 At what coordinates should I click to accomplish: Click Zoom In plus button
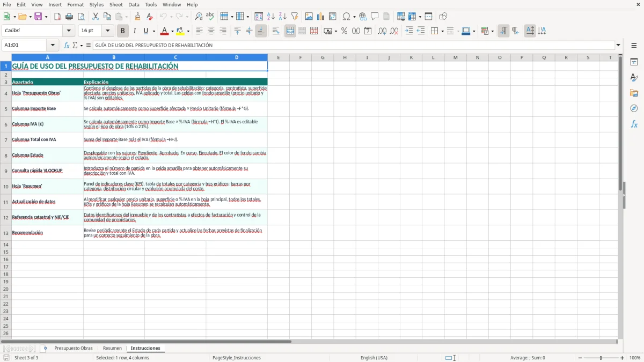[x=623, y=358]
